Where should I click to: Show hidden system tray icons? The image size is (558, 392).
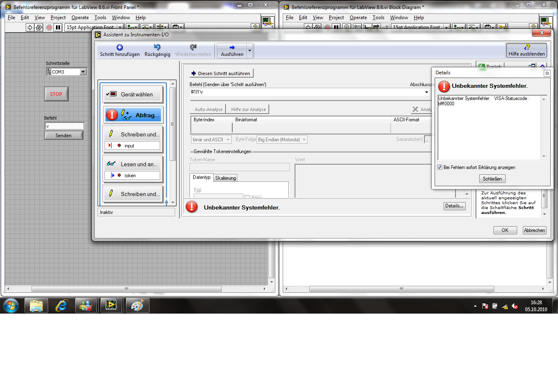coord(475,306)
